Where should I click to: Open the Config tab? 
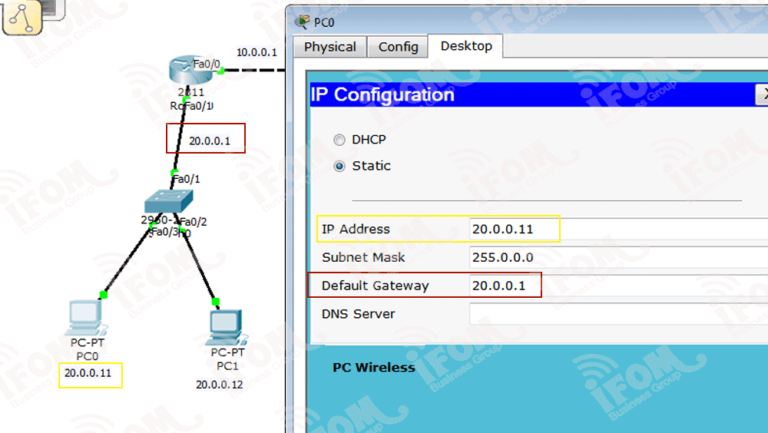(397, 47)
